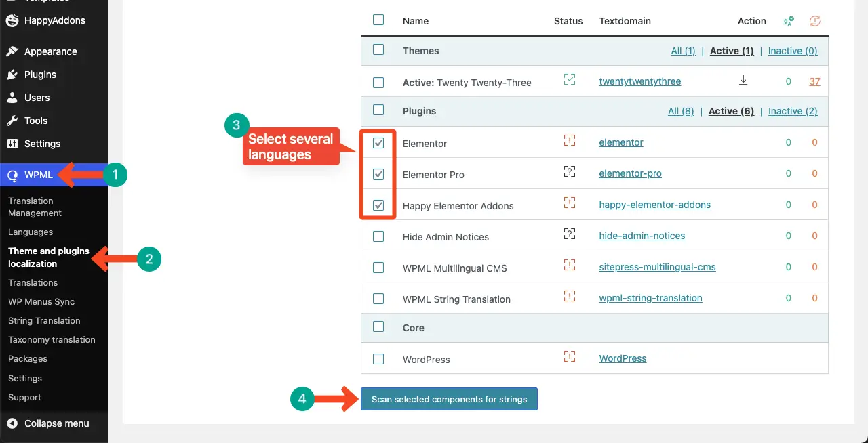Uncheck the Elementor checkbox
The width and height of the screenshot is (868, 443).
coord(378,143)
